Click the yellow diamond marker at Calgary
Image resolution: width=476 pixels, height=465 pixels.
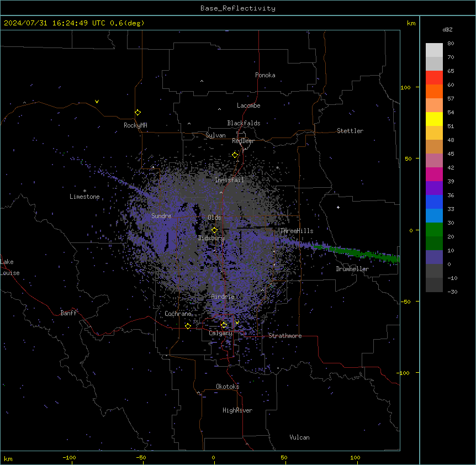(224, 325)
